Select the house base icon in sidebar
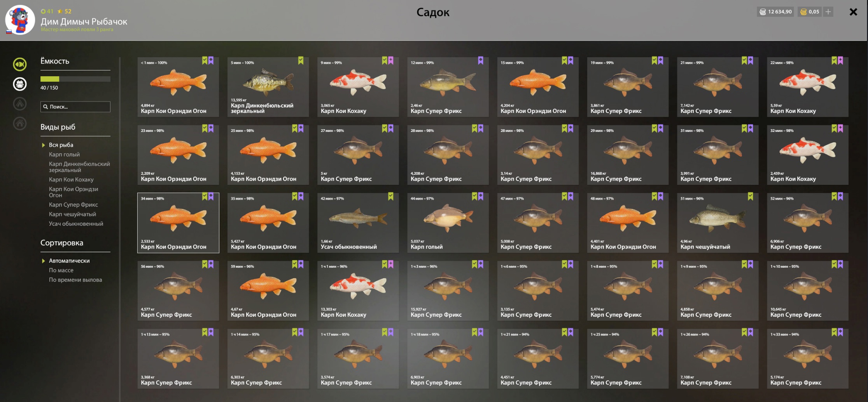Screen dimensions: 868x402 coord(20,123)
